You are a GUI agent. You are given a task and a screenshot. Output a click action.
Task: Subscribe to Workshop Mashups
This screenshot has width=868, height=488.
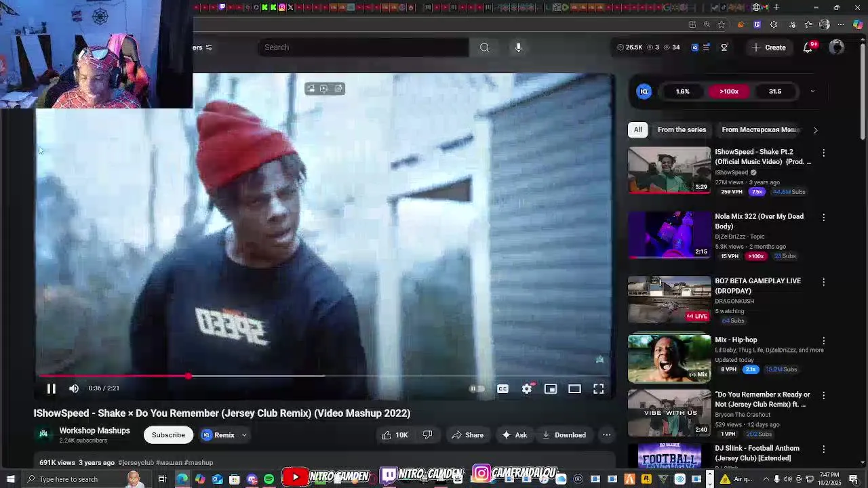click(168, 435)
